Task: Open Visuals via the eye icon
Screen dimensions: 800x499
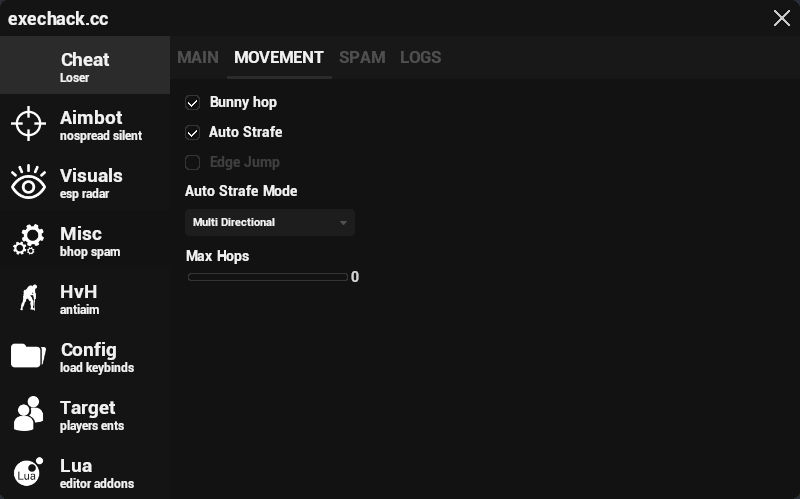Action: coord(28,183)
